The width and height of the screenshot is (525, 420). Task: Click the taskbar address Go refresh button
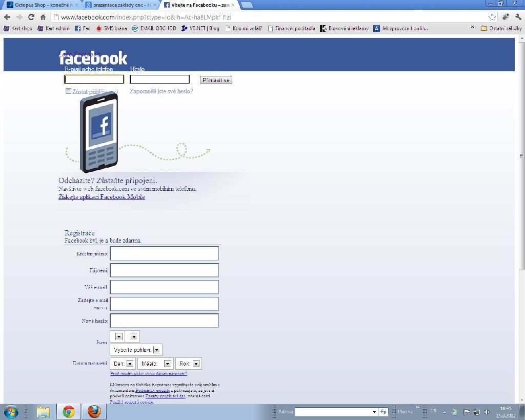(383, 412)
